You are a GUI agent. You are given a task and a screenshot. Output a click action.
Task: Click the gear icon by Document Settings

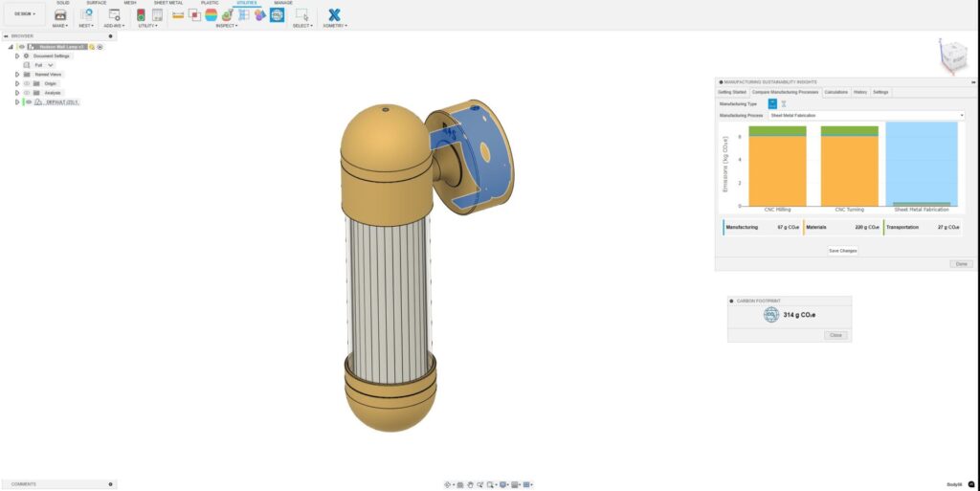(26, 56)
